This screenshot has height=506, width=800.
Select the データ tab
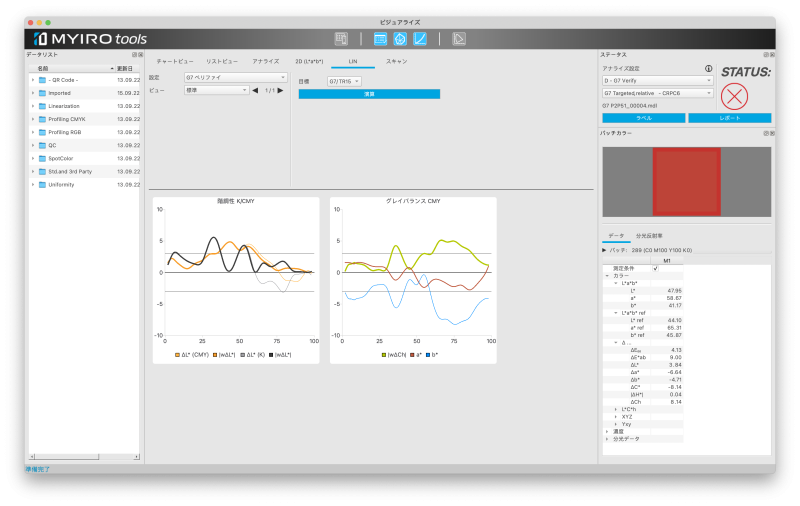[616, 236]
